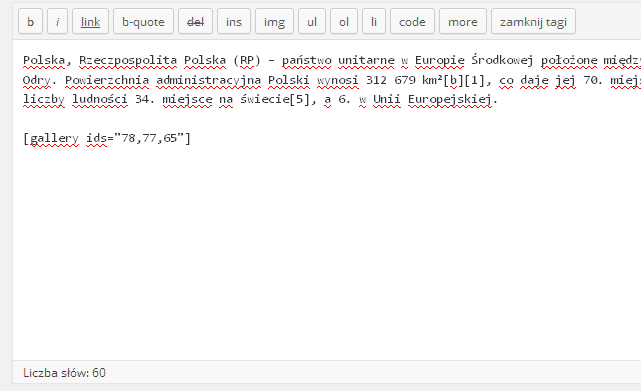This screenshot has width=641, height=391.
Task: Click the "Liczba słów: 60" status text
Action: point(64,373)
